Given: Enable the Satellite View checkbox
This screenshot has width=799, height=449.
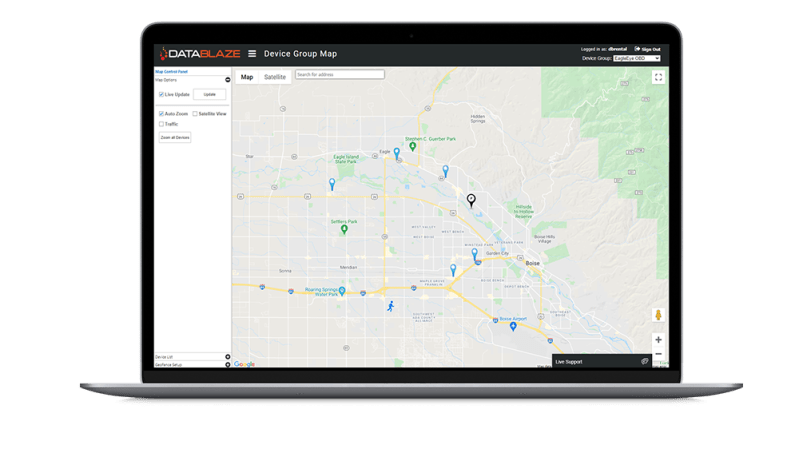Looking at the screenshot, I should coord(195,114).
